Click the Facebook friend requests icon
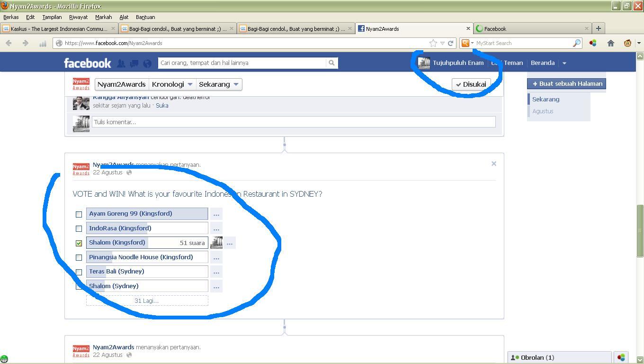The image size is (644, 364). tap(121, 63)
